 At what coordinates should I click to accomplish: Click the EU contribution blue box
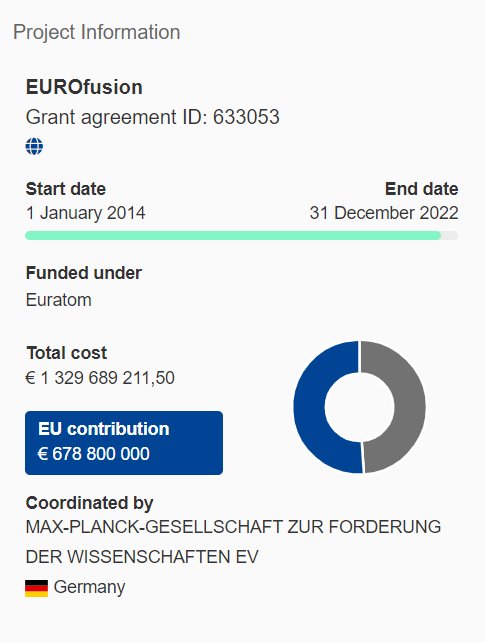coord(124,443)
